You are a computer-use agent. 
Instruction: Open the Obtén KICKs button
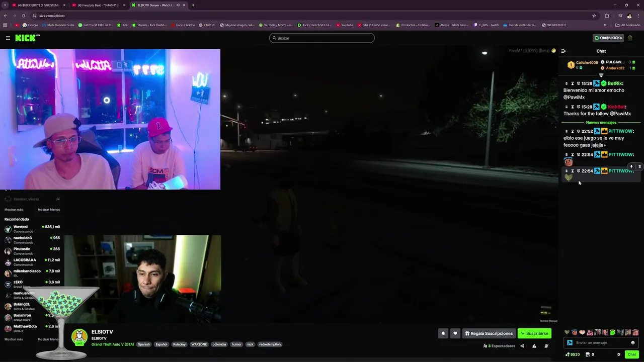(x=608, y=38)
